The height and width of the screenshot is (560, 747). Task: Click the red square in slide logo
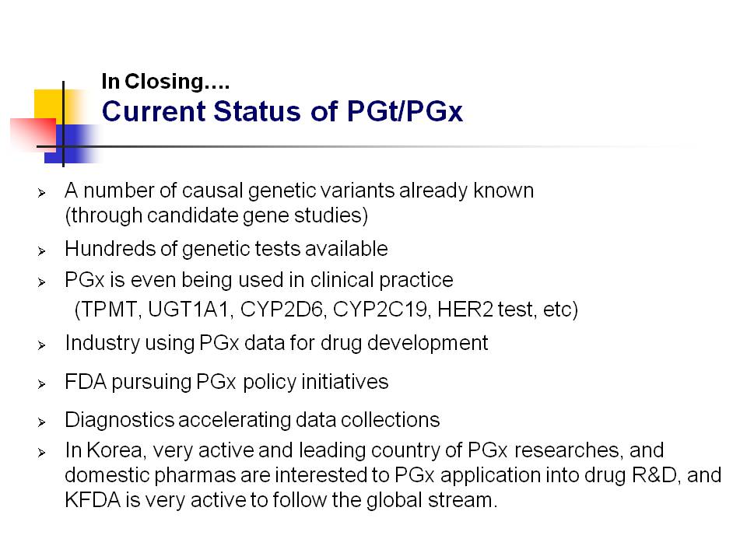click(33, 135)
